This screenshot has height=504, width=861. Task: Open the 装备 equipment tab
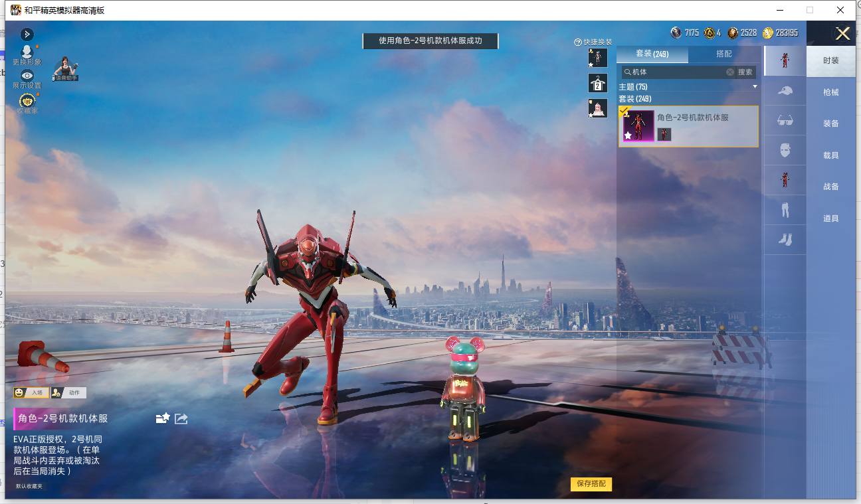831,124
